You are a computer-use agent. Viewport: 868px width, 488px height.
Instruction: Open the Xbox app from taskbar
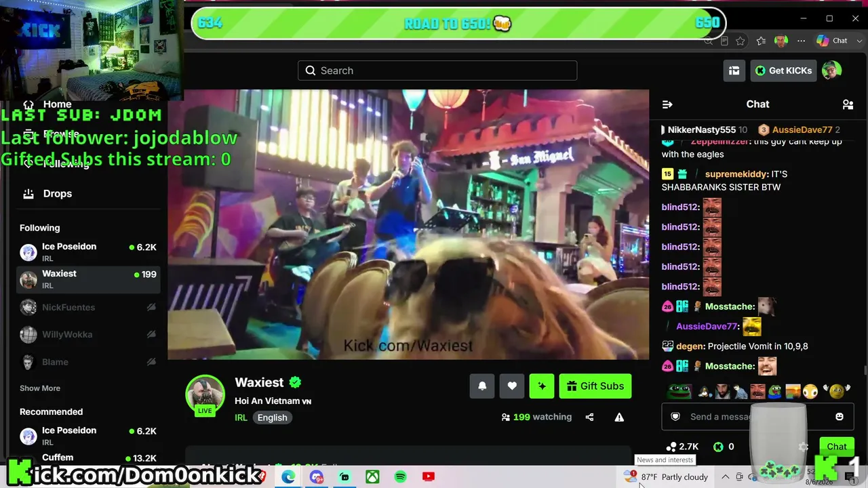[x=372, y=477]
